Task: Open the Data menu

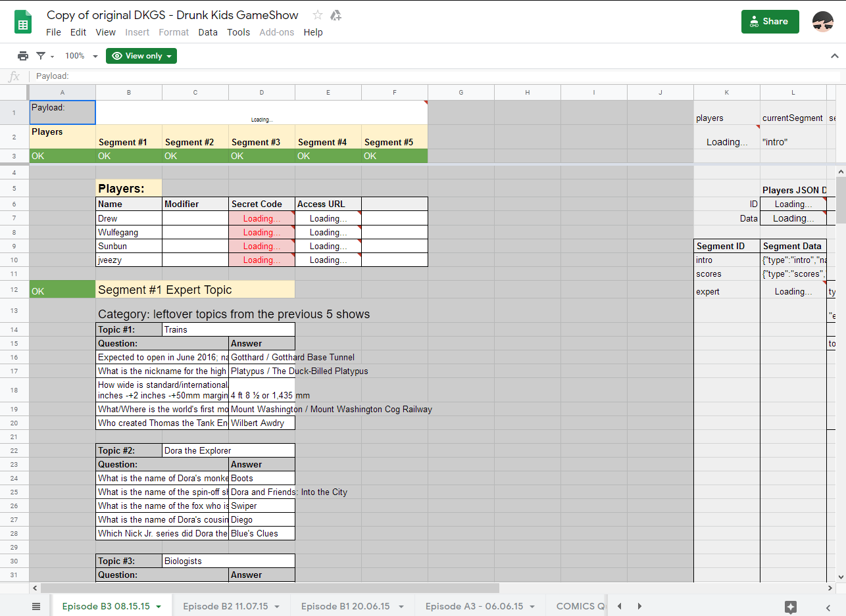Action: click(208, 32)
